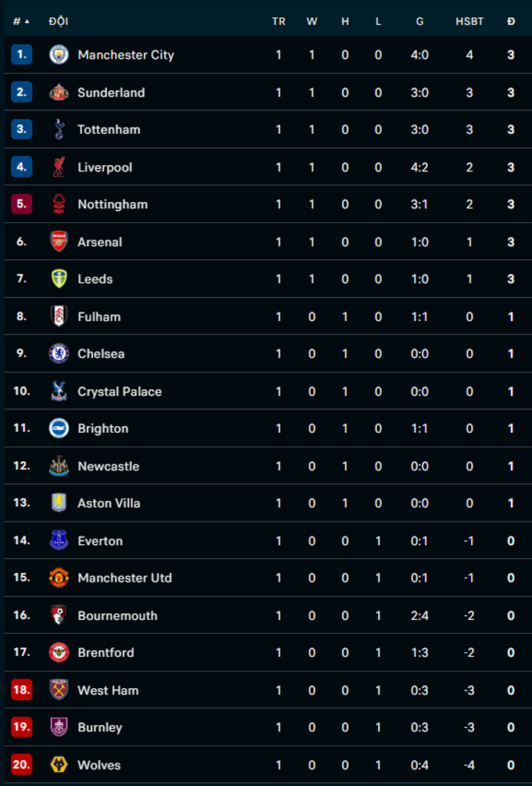Open the Bournemouth team page
This screenshot has width=532, height=786.
(117, 615)
